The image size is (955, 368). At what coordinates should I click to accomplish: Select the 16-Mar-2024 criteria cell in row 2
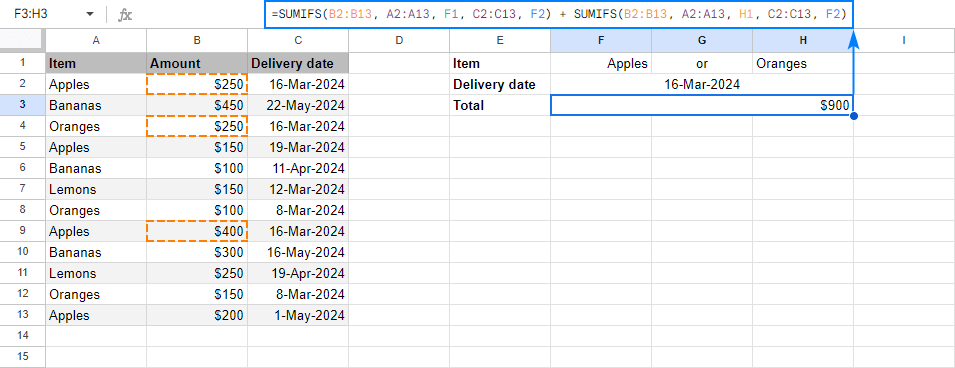(702, 84)
